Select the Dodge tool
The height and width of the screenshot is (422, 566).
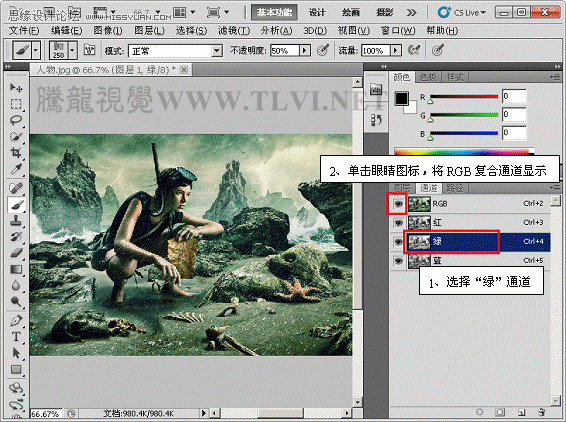16,301
